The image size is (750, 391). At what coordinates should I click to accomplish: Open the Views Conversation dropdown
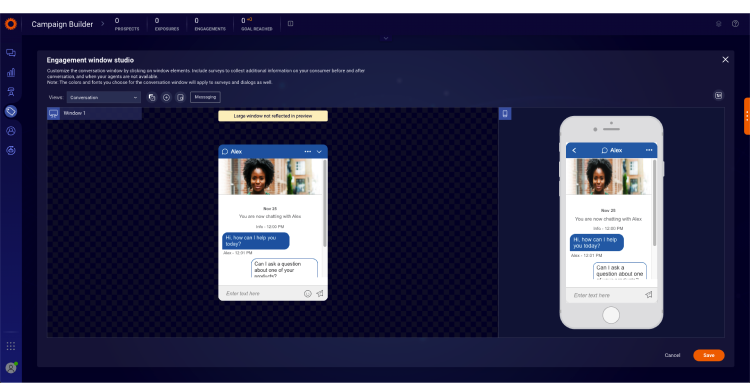coord(104,97)
